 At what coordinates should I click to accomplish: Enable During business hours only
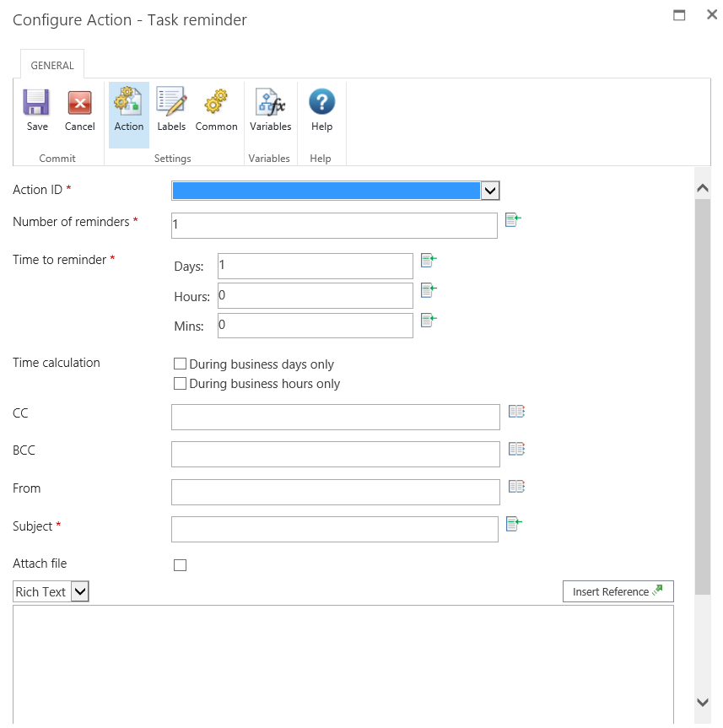click(x=180, y=384)
